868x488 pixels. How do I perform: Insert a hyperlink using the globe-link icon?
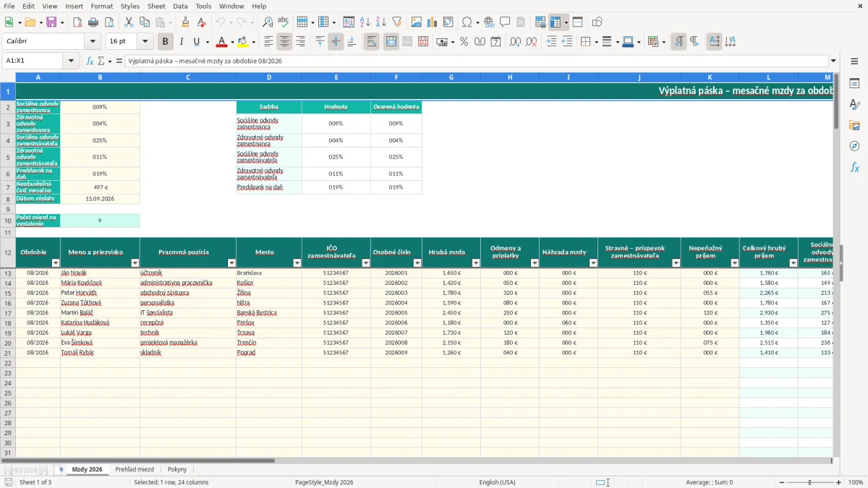(489, 22)
